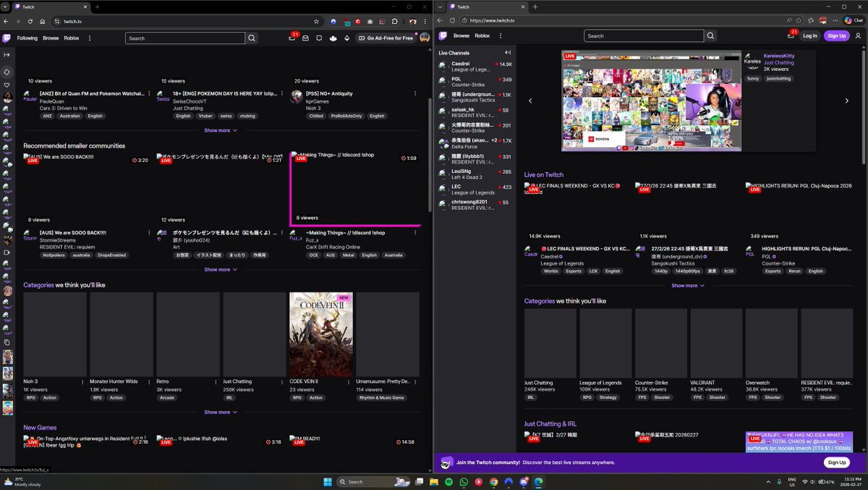The height and width of the screenshot is (490, 868).
Task: Open File Explorer from the taskbar
Action: click(434, 481)
